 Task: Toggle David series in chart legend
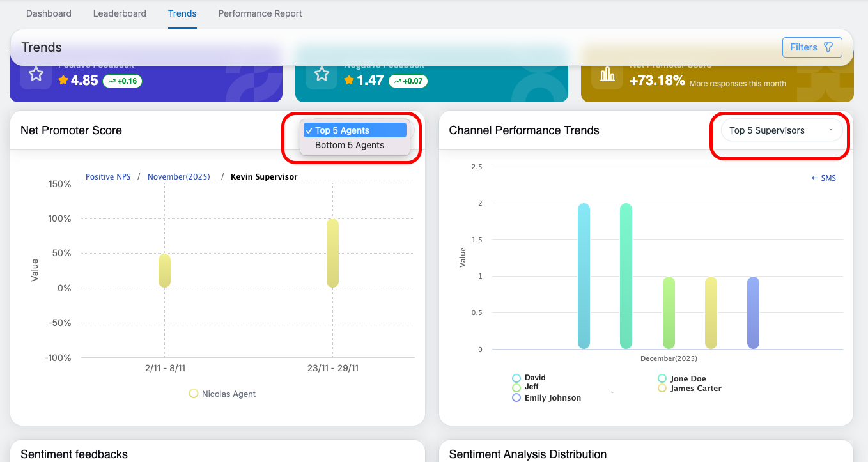(516, 378)
